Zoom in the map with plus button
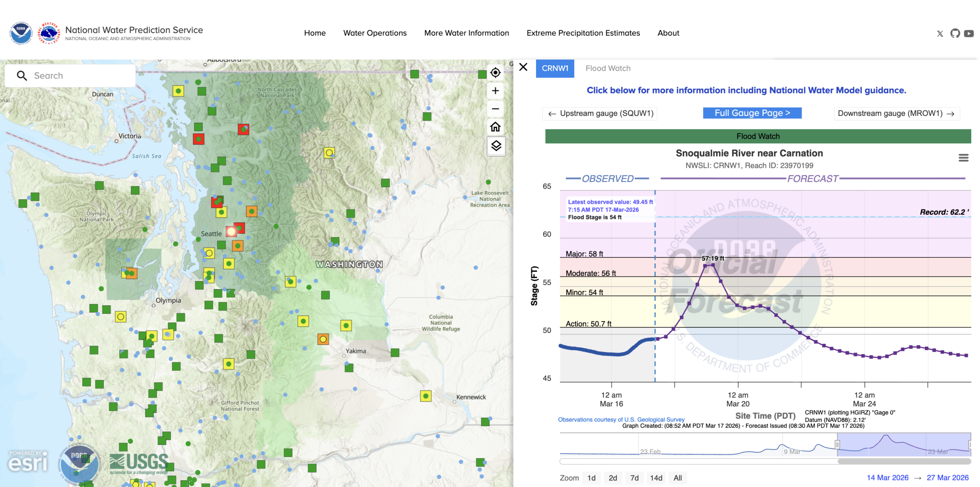Viewport: 980px width, 487px height. point(495,91)
